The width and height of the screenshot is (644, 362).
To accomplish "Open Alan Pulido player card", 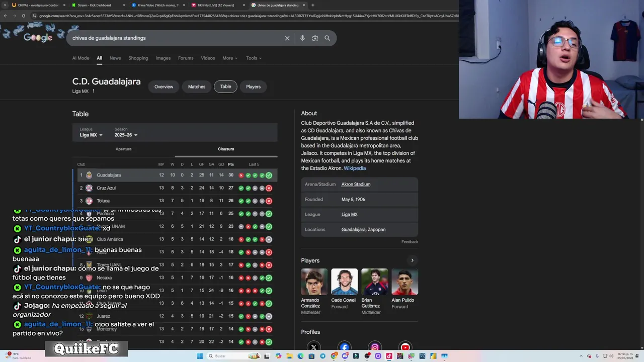I will tap(405, 289).
